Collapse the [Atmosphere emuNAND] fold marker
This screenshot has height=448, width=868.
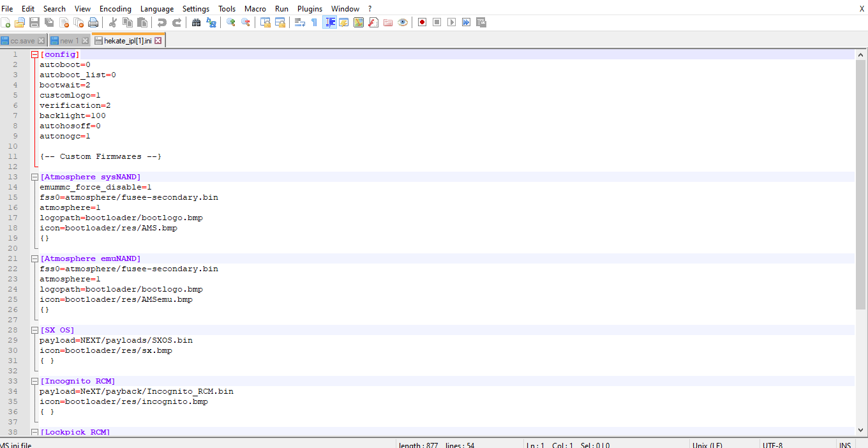pyautogui.click(x=34, y=258)
